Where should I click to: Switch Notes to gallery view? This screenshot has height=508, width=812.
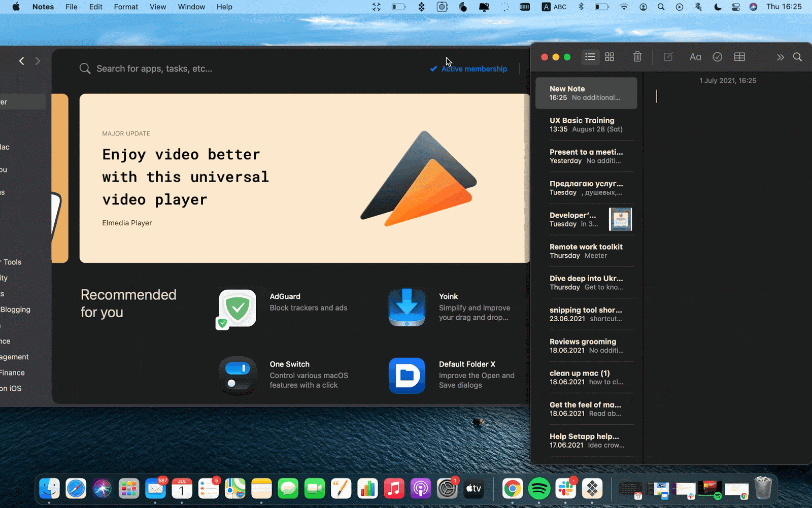610,57
